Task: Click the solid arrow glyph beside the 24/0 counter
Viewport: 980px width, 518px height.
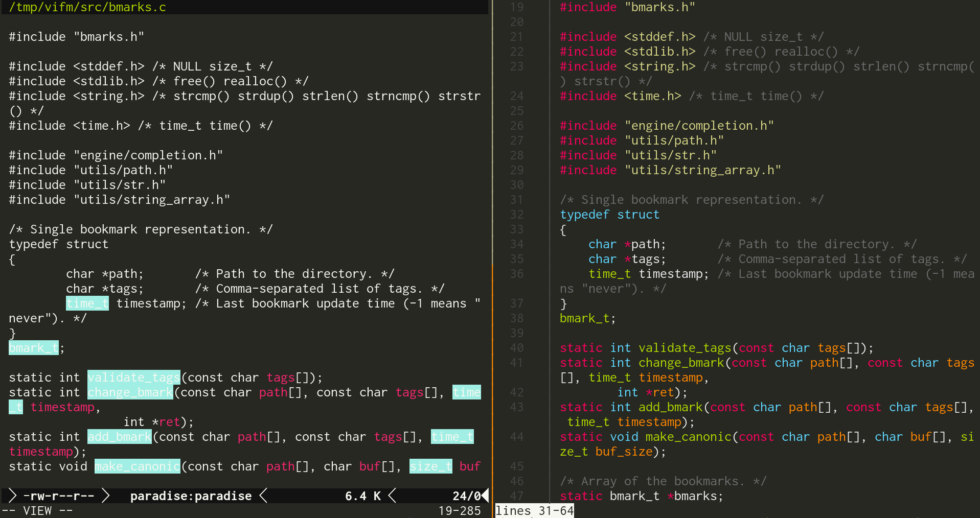Action: [x=485, y=496]
